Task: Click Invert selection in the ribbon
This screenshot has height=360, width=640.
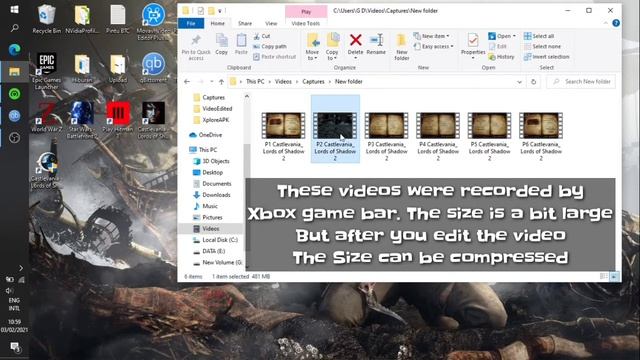Action: pyautogui.click(x=547, y=57)
